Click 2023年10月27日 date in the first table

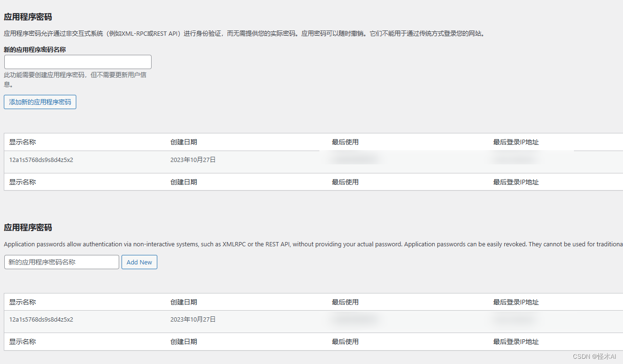click(x=193, y=160)
